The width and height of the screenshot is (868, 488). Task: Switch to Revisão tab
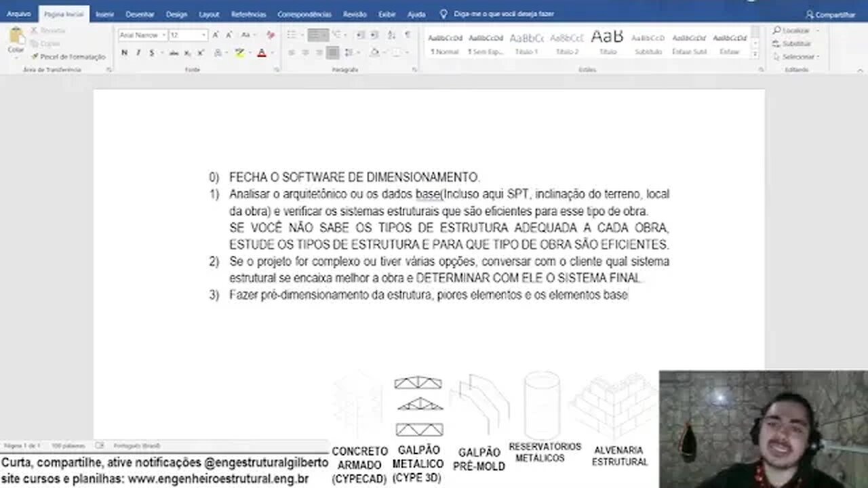coord(355,14)
